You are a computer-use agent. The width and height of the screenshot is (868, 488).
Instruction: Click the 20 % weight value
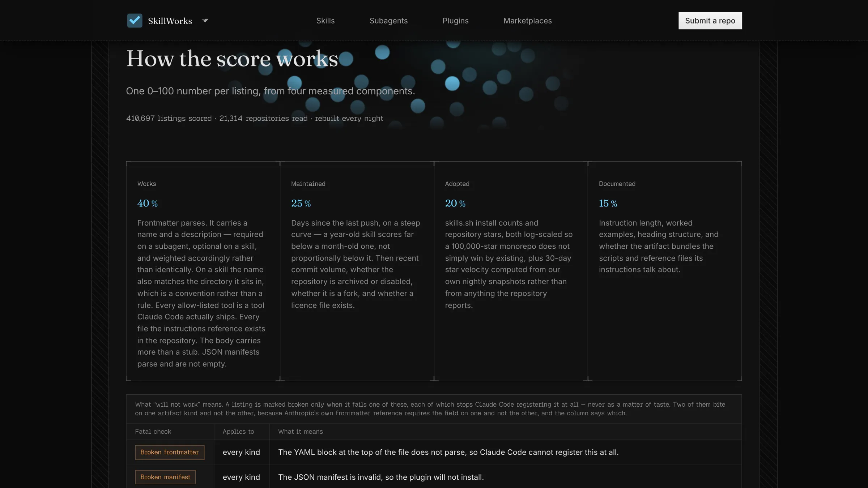coord(455,203)
